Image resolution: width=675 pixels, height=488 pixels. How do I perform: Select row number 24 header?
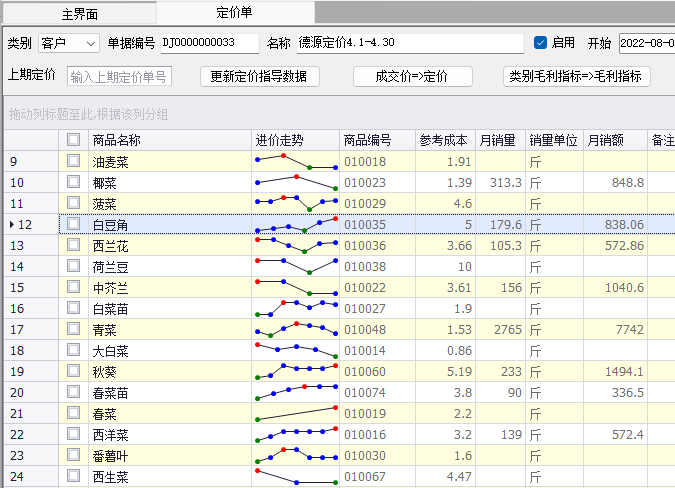click(x=31, y=477)
